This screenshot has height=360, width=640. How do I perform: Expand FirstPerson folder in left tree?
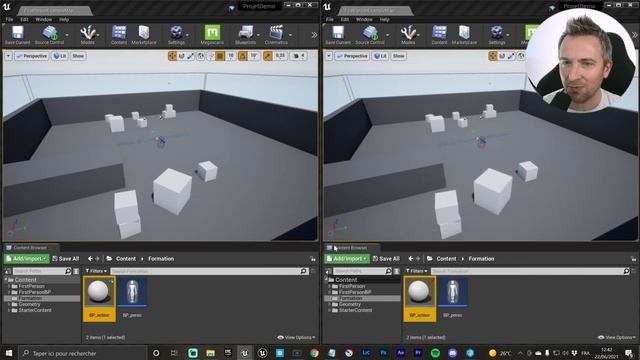click(x=9, y=287)
